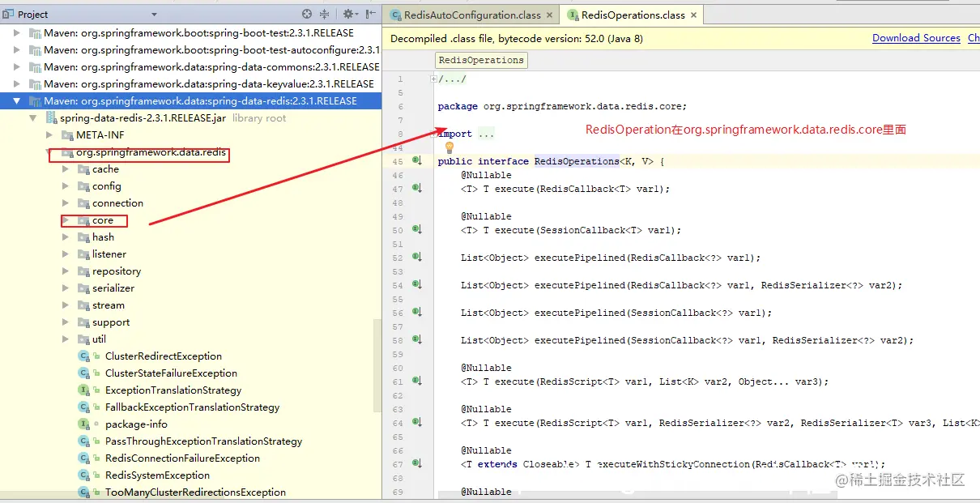Click RedisOperations in the interface declaration

pos(577,161)
